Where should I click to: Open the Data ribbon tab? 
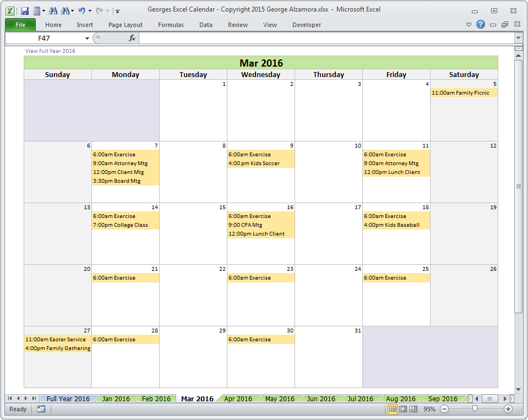coord(205,25)
